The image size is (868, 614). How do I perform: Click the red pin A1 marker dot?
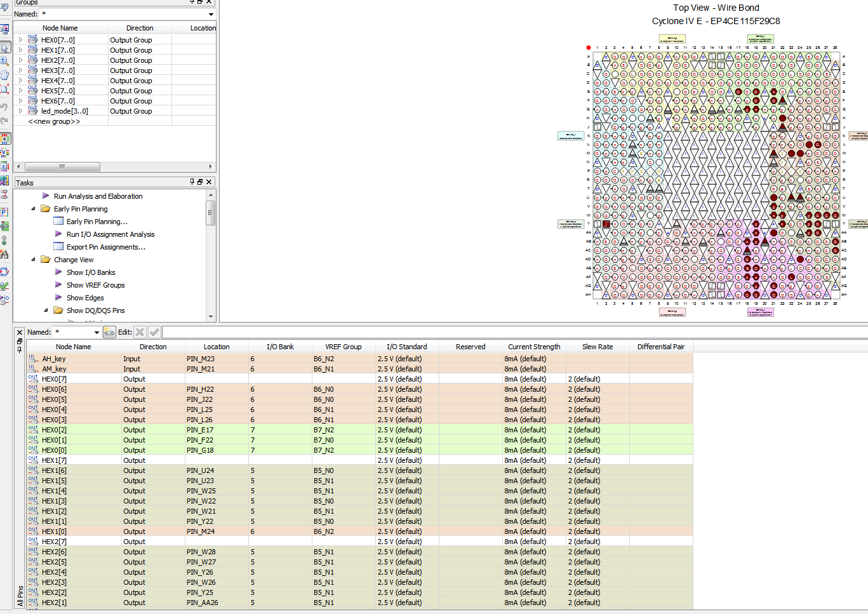(x=589, y=48)
